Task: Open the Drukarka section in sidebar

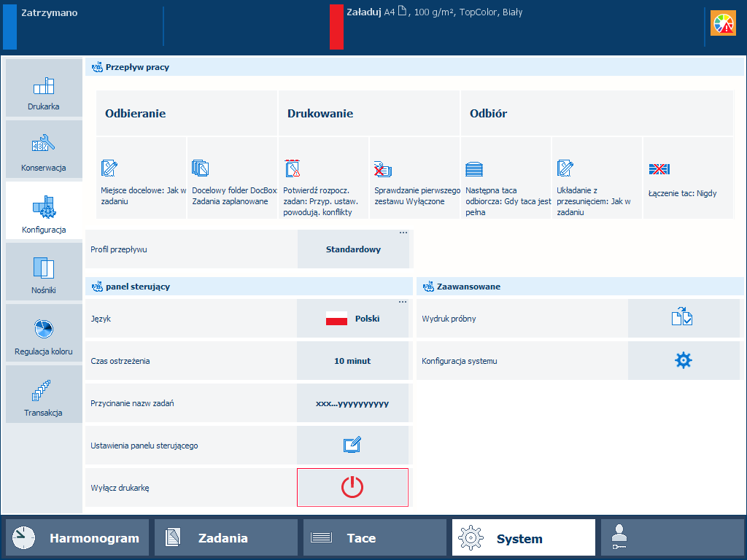Action: [x=44, y=88]
